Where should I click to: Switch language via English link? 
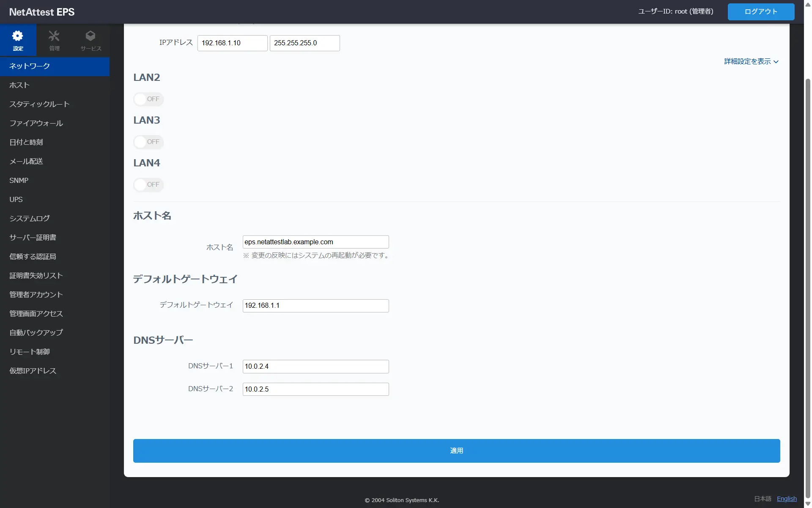[787, 499]
